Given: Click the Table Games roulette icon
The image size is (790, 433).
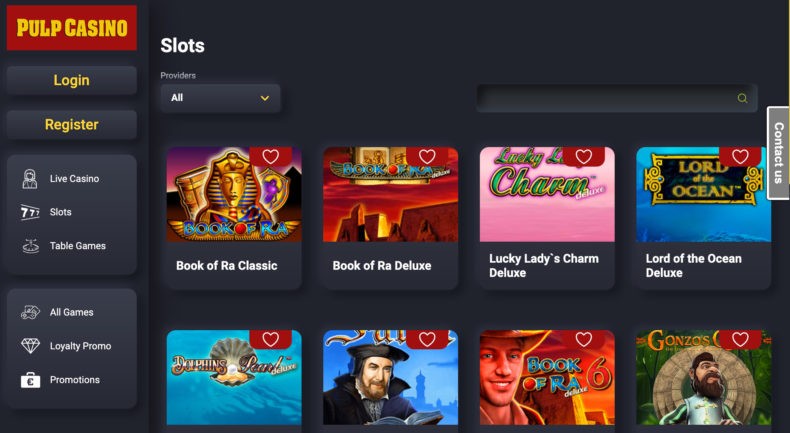Looking at the screenshot, I should [30, 246].
